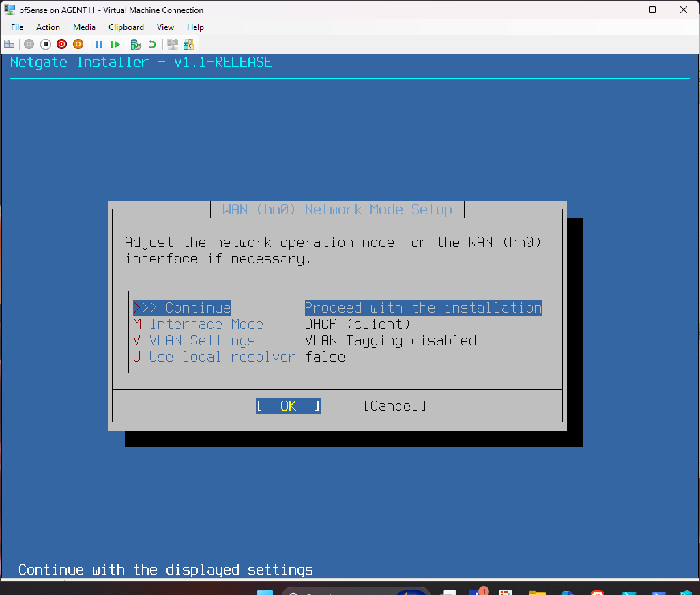Open the Media menu
Screen dimensions: 700x595
[84, 27]
